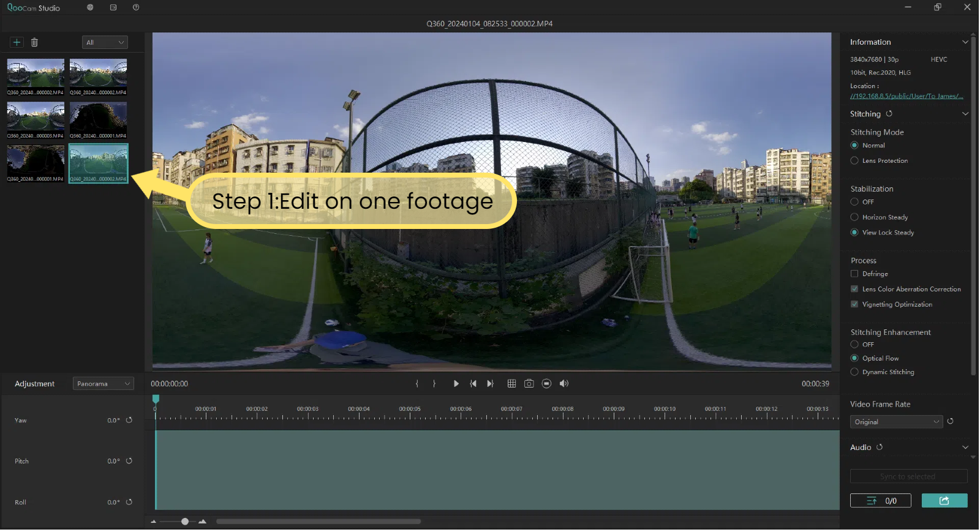Reset Stitching settings icon
Screen dimensions: 980x532
[x=889, y=114]
